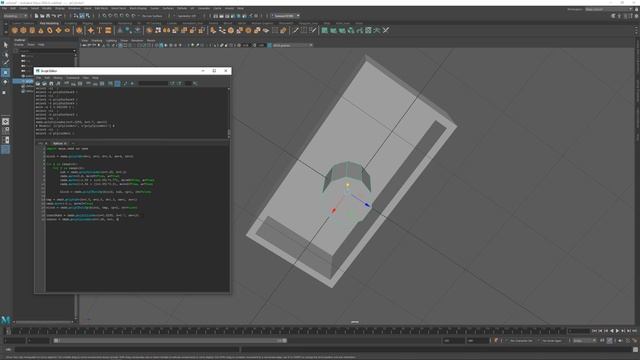640x360 pixels.
Task: Open the Create menu in main menu bar
Action: [x=24, y=8]
